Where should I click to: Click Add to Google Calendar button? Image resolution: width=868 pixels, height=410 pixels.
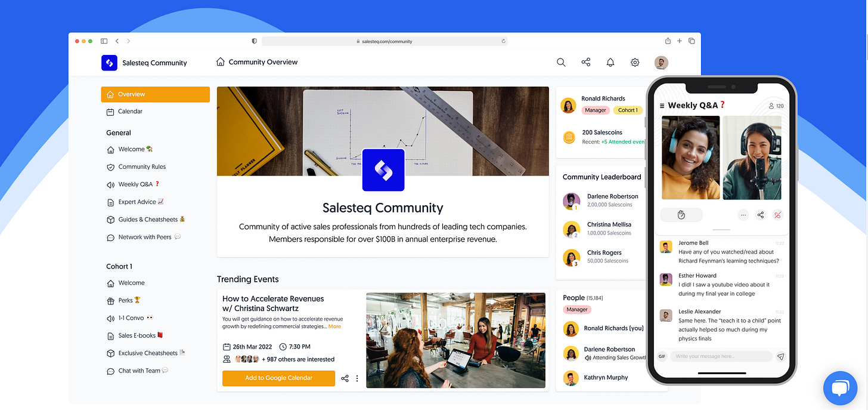(x=278, y=378)
